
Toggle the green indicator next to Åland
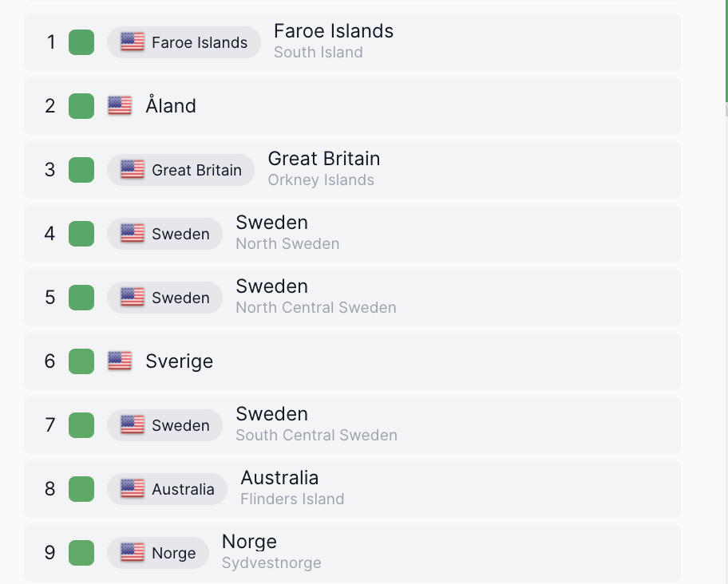point(81,105)
